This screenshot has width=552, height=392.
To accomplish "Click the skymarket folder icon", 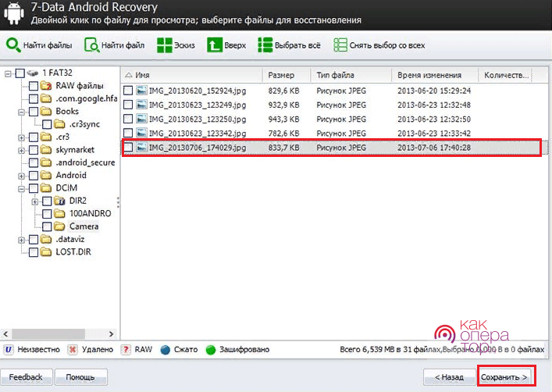I will [46, 150].
